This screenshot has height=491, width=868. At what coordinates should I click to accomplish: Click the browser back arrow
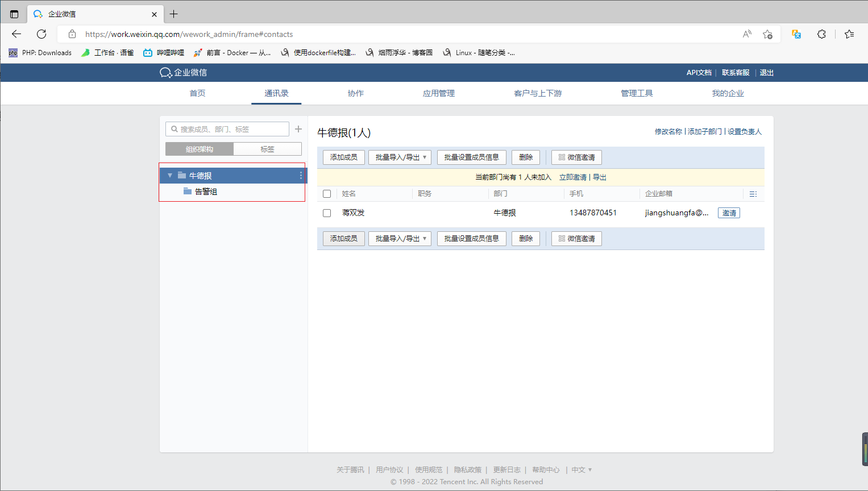[x=16, y=34]
